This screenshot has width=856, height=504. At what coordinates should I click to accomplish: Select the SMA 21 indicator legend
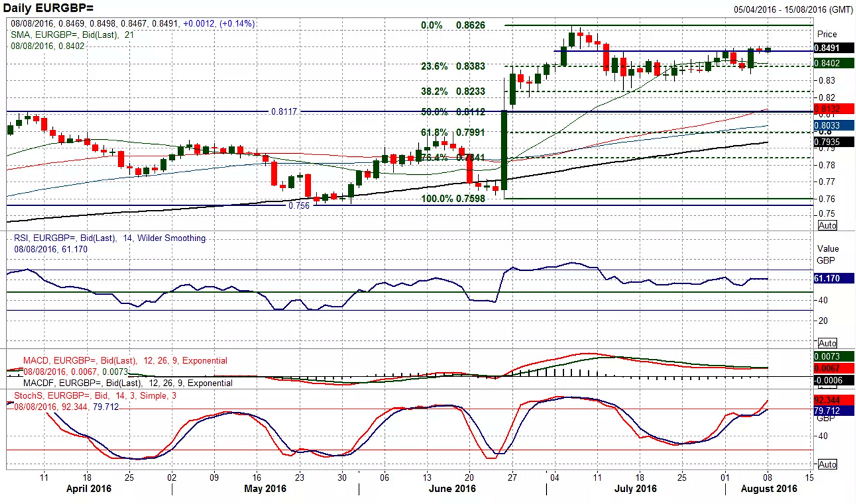pyautogui.click(x=72, y=35)
